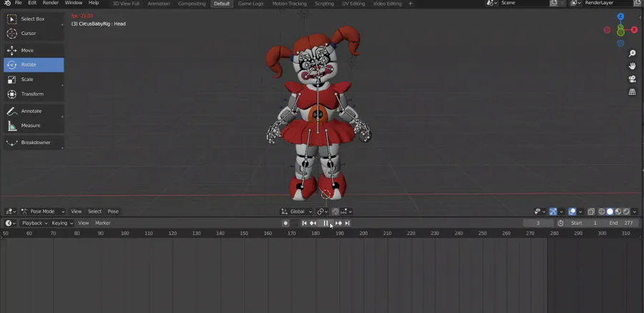Switch to UV Editing workspace tab
The width and height of the screenshot is (644, 313).
click(353, 4)
